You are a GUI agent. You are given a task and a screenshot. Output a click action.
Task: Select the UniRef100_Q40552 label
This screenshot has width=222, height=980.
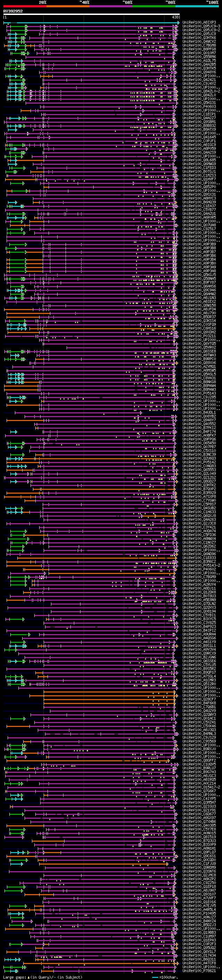[199, 424]
